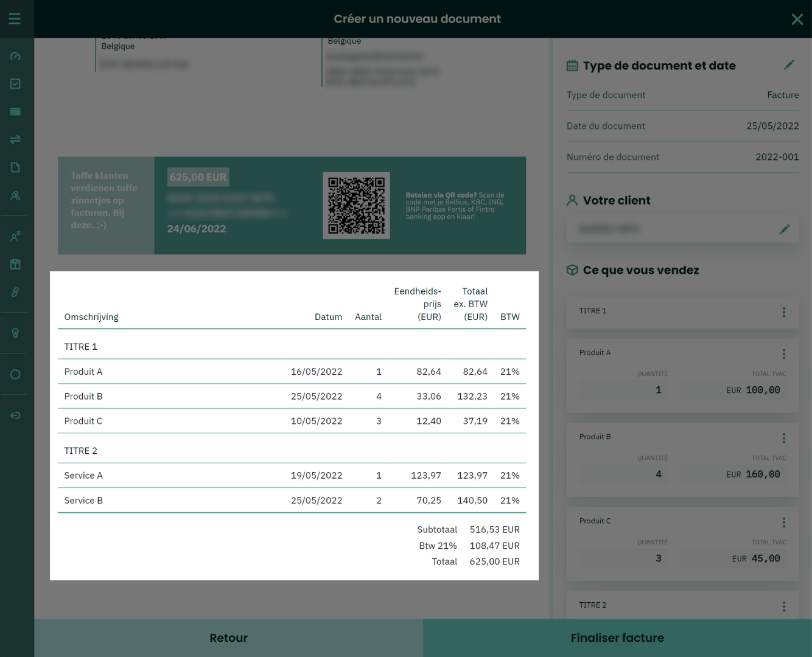Click the 'Finaliser facture' button
Viewport: 812px width, 657px height.
(x=617, y=638)
